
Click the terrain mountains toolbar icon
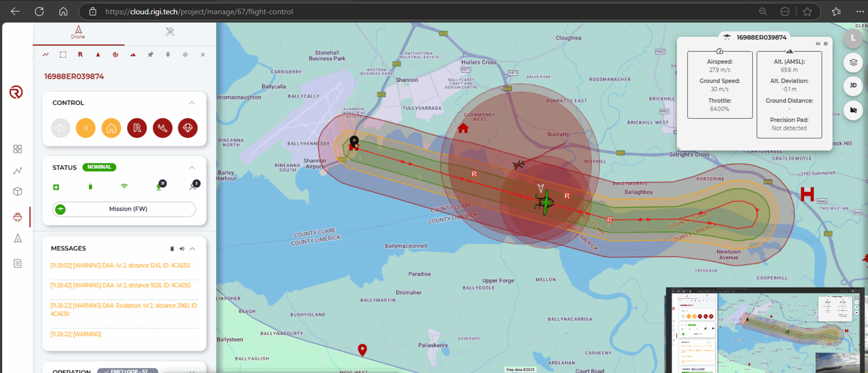pyautogui.click(x=133, y=55)
